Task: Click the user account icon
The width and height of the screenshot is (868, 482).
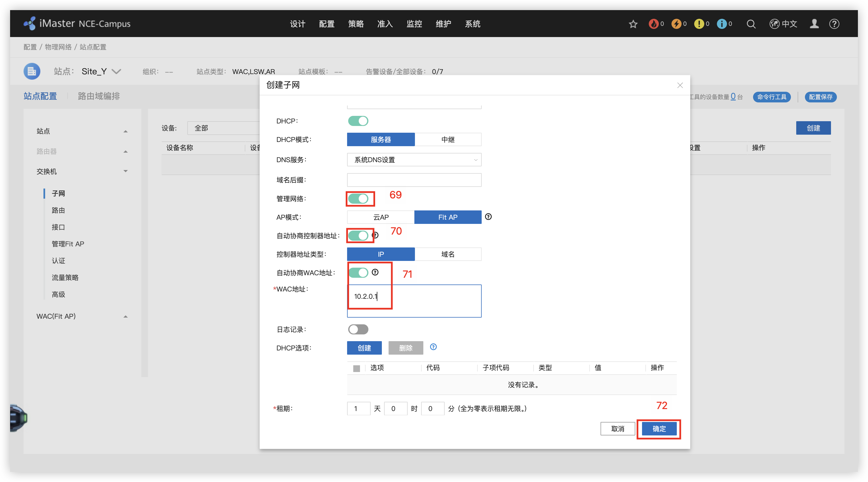Action: click(x=814, y=24)
